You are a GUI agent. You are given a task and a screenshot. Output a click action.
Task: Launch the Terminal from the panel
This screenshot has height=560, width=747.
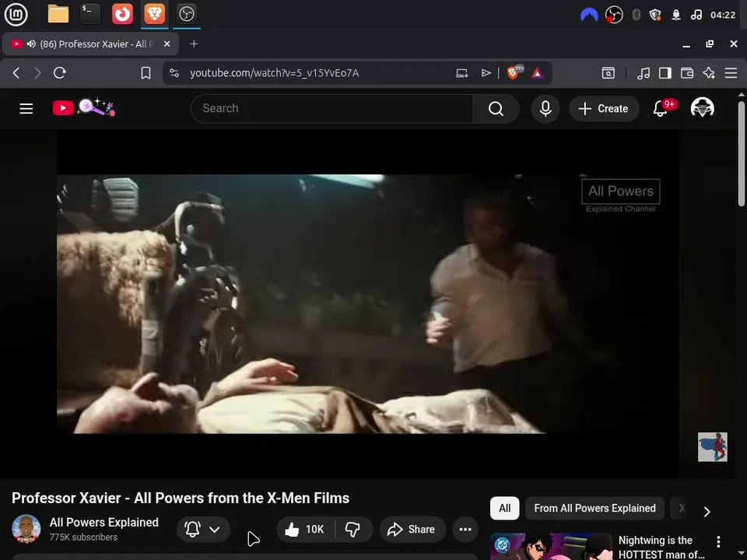[x=90, y=14]
